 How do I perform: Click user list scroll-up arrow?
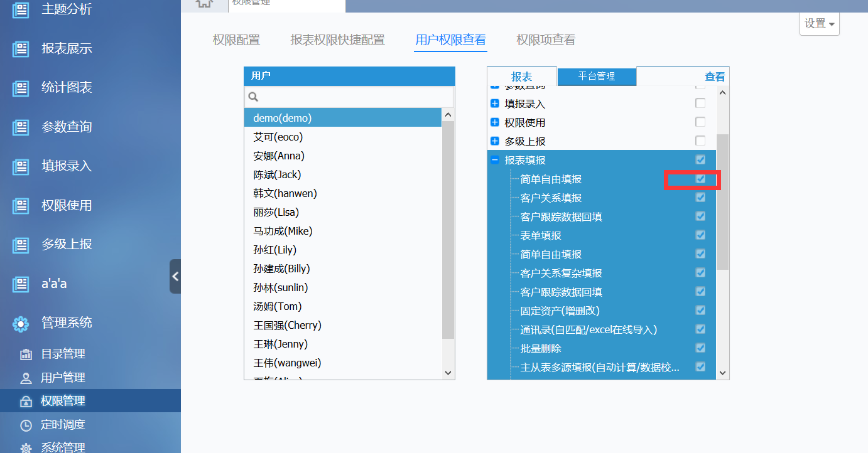coord(448,115)
